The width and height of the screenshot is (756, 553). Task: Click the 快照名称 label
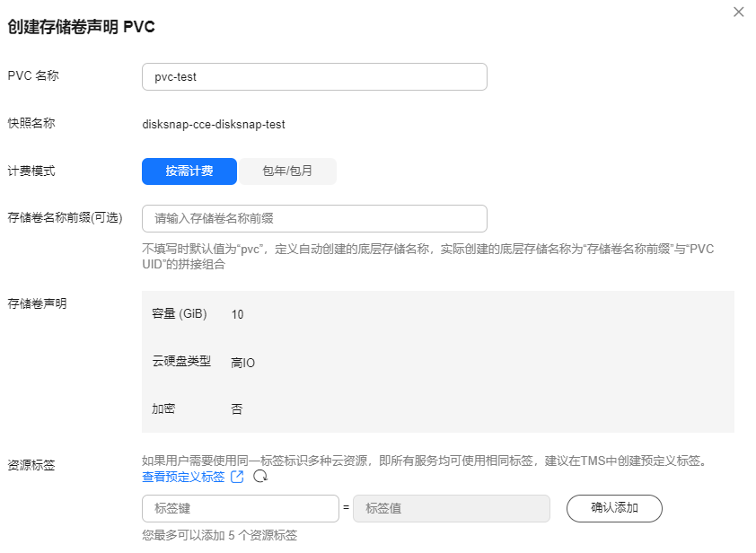click(31, 123)
